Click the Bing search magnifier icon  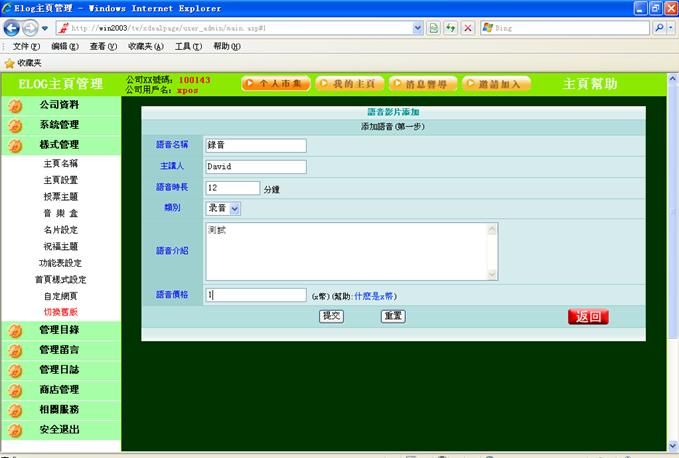[x=660, y=28]
